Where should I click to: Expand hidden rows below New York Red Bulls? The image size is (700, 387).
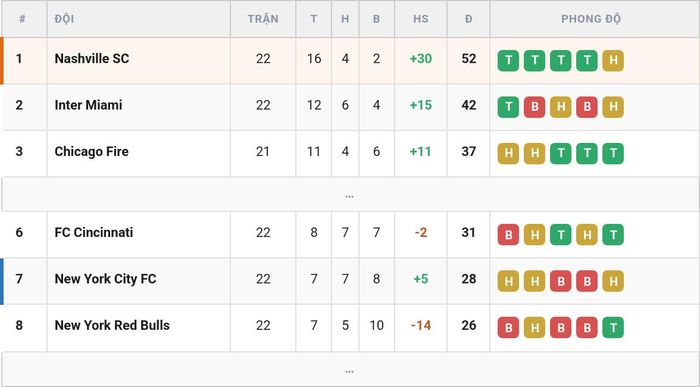pyautogui.click(x=350, y=370)
